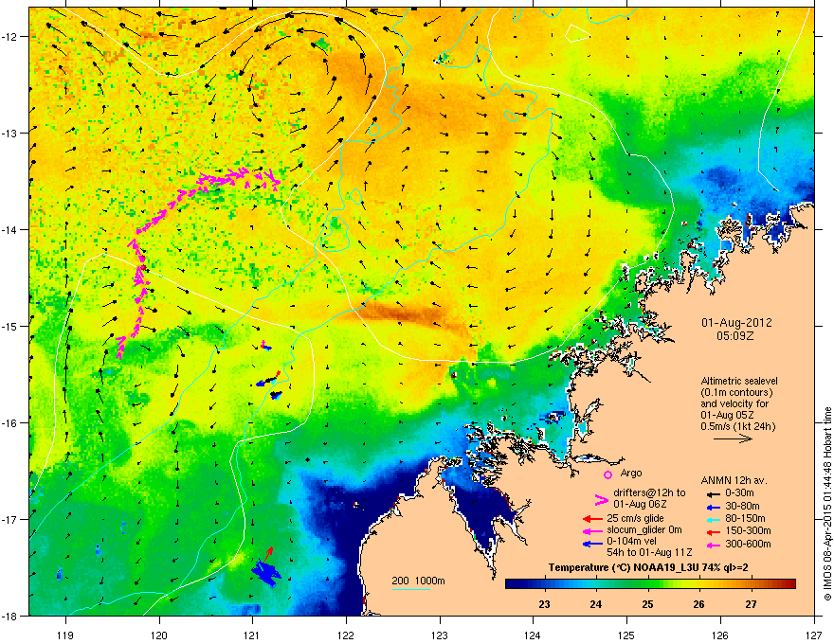The width and height of the screenshot is (834, 644).
Task: Click the cyan 200 1000m isobath sample line
Action: (x=411, y=589)
